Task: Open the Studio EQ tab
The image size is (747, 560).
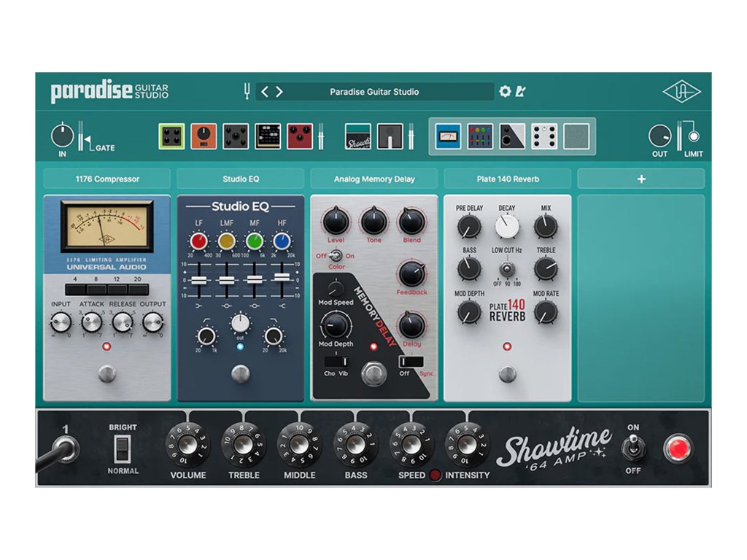Action: (241, 179)
